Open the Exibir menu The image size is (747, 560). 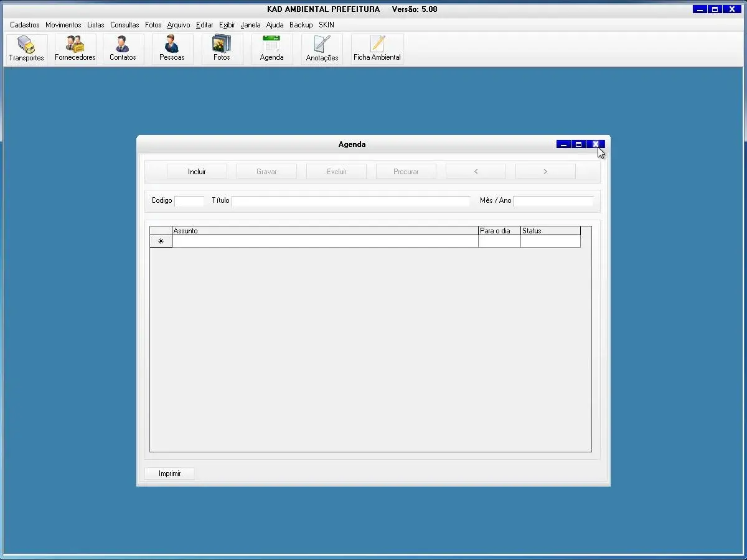[x=227, y=25]
